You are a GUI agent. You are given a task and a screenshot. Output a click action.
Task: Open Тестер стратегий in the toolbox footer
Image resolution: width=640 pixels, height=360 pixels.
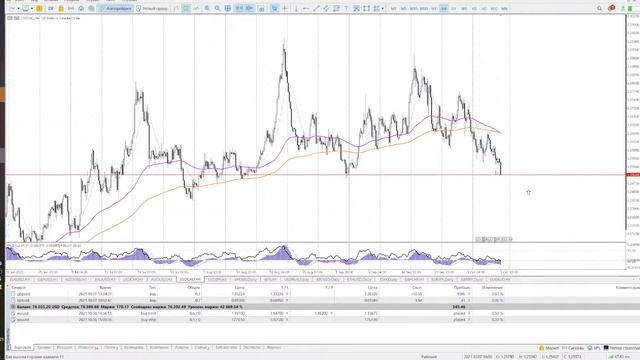coord(622,348)
